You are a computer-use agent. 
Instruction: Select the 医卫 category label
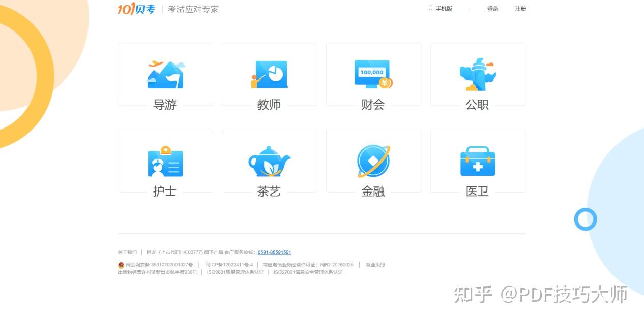tap(477, 191)
